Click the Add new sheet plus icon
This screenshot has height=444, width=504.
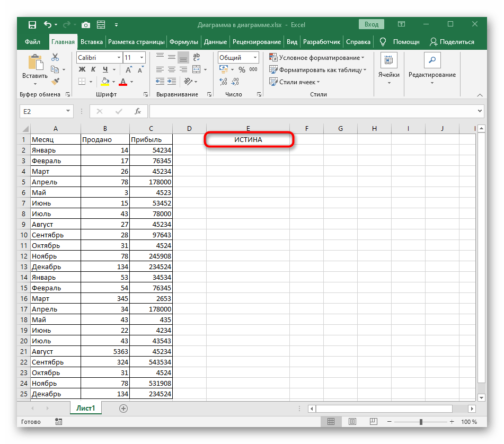tap(123, 409)
